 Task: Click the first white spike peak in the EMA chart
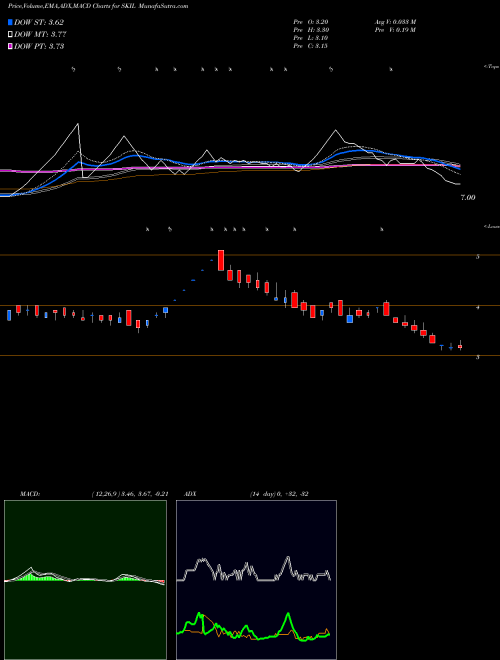78,124
